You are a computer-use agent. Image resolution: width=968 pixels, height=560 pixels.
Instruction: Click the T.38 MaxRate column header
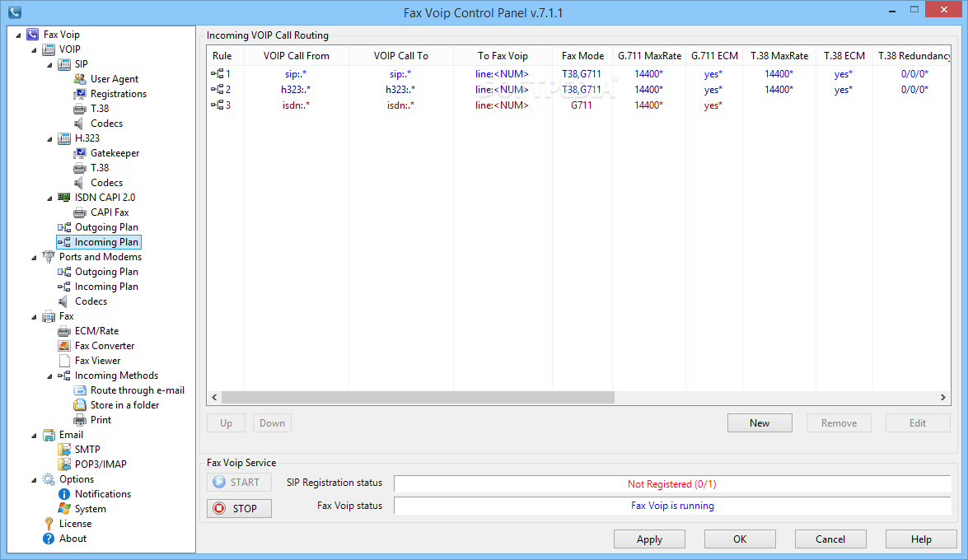click(x=779, y=55)
